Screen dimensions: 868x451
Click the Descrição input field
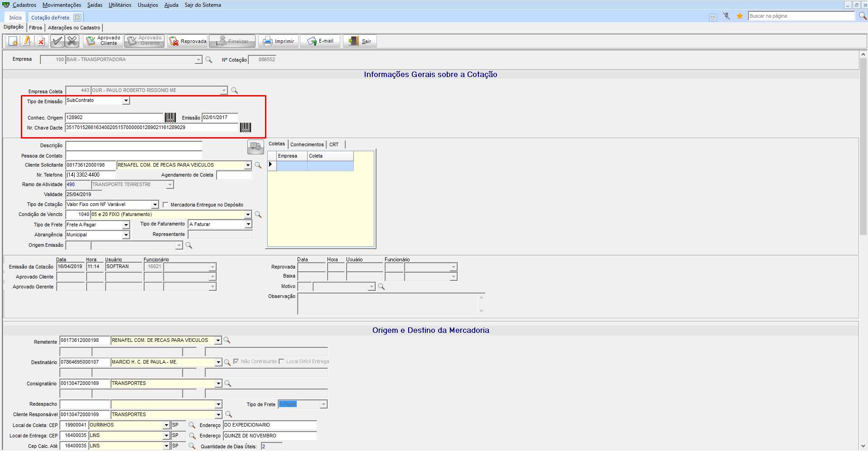tap(134, 146)
